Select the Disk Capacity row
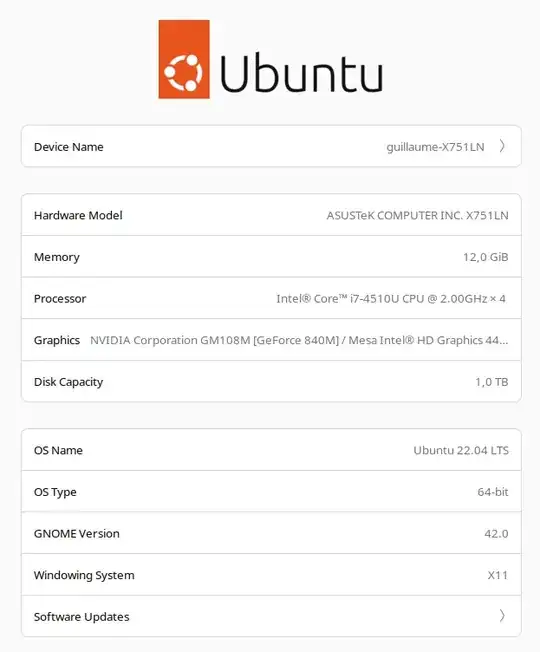540x652 pixels. [x=271, y=381]
